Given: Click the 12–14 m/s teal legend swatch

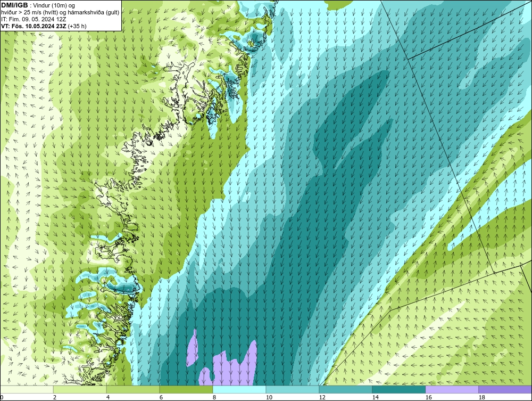Looking at the screenshot, I should [x=345, y=389].
